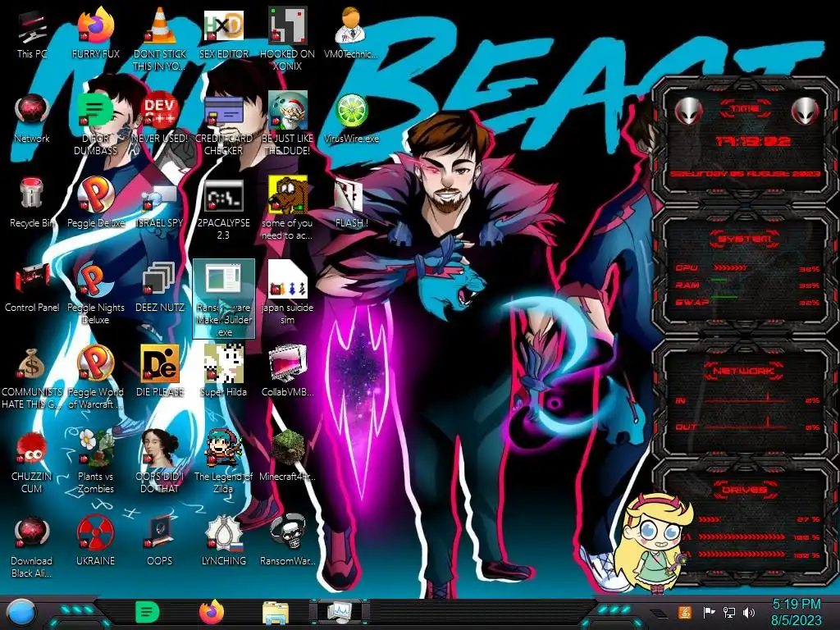Select the DONT STICK THIS VLC cone icon
This screenshot has width=840, height=630.
point(160,25)
